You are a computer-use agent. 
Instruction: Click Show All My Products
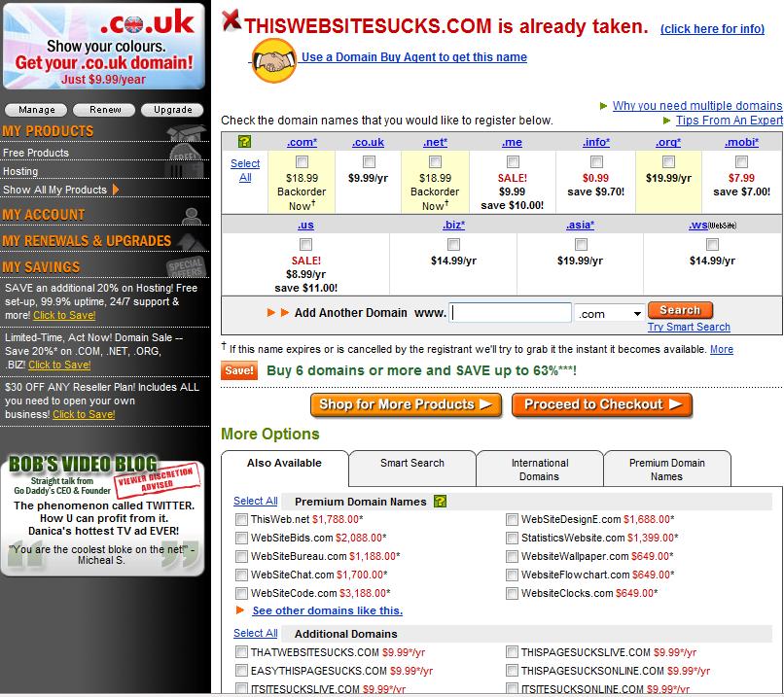click(x=55, y=190)
